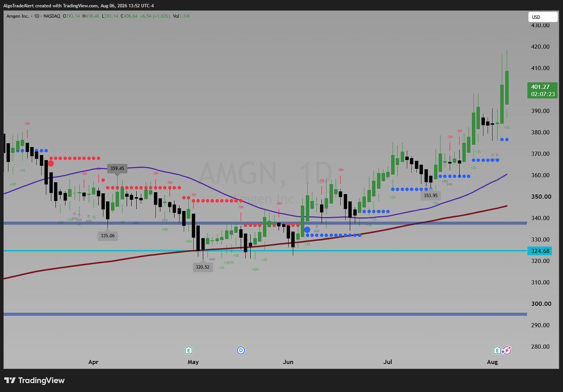
Task: Click the purple lightning event icon
Action: pyautogui.click(x=507, y=350)
